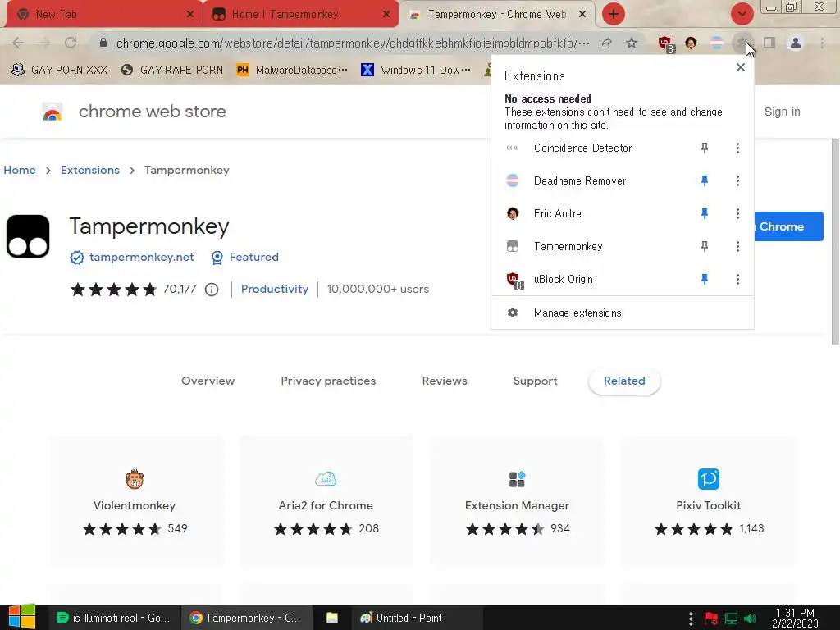Click the Deadname Remover toolbar icon
The image size is (840, 630).
pos(717,43)
